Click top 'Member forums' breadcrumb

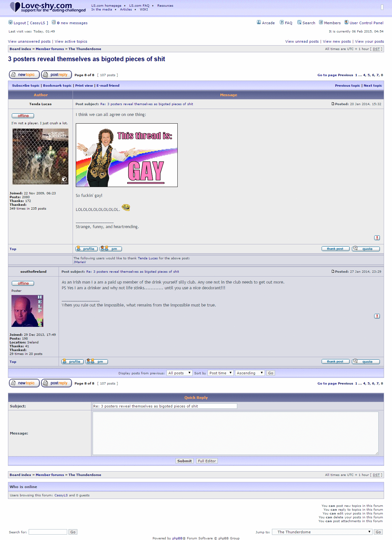coord(50,49)
